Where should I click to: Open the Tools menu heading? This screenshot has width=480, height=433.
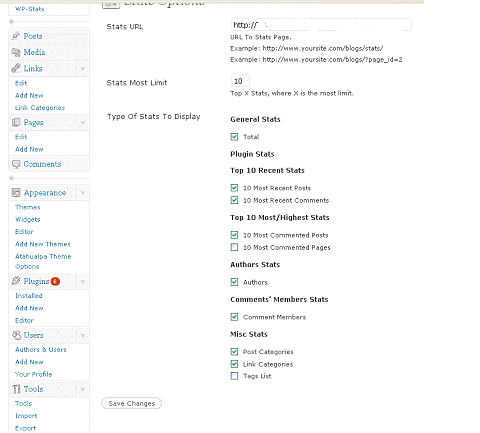click(33, 389)
